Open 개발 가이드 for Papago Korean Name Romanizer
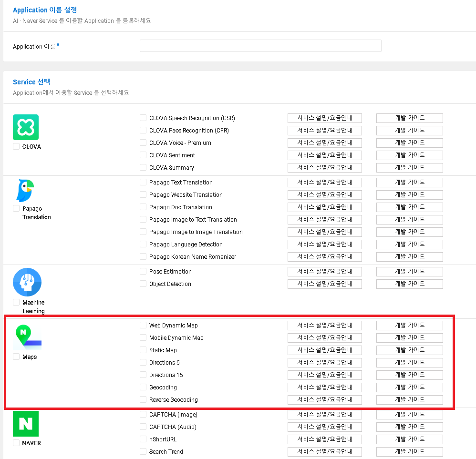Viewport: 476px width, 459px height. pos(410,256)
